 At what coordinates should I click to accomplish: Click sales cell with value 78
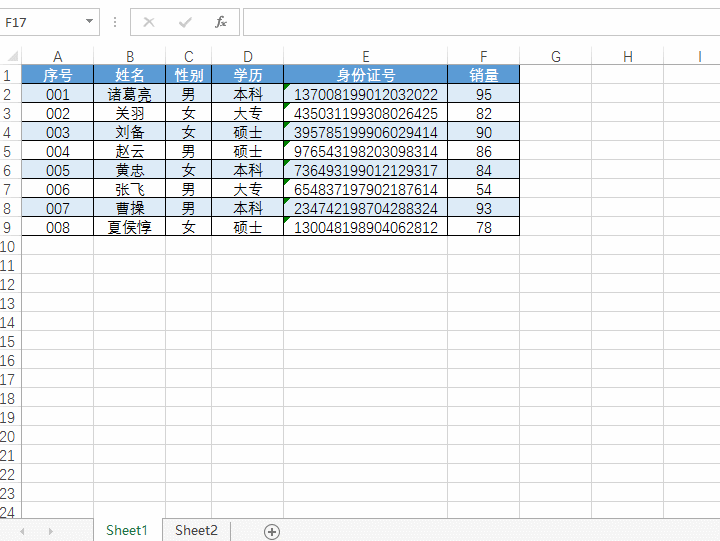click(484, 227)
